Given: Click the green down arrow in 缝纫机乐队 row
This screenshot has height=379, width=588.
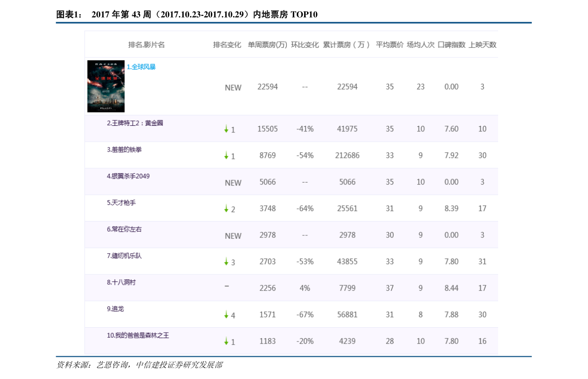Looking at the screenshot, I should pos(226,262).
